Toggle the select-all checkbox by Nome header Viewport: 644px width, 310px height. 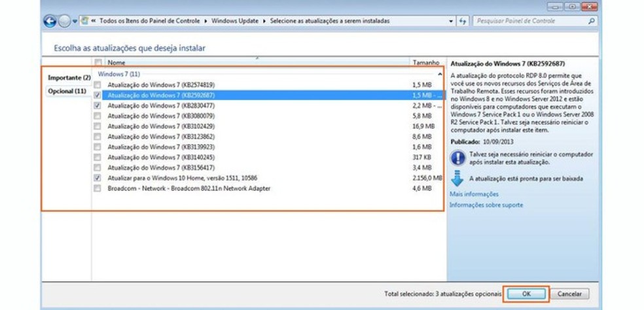click(x=98, y=62)
